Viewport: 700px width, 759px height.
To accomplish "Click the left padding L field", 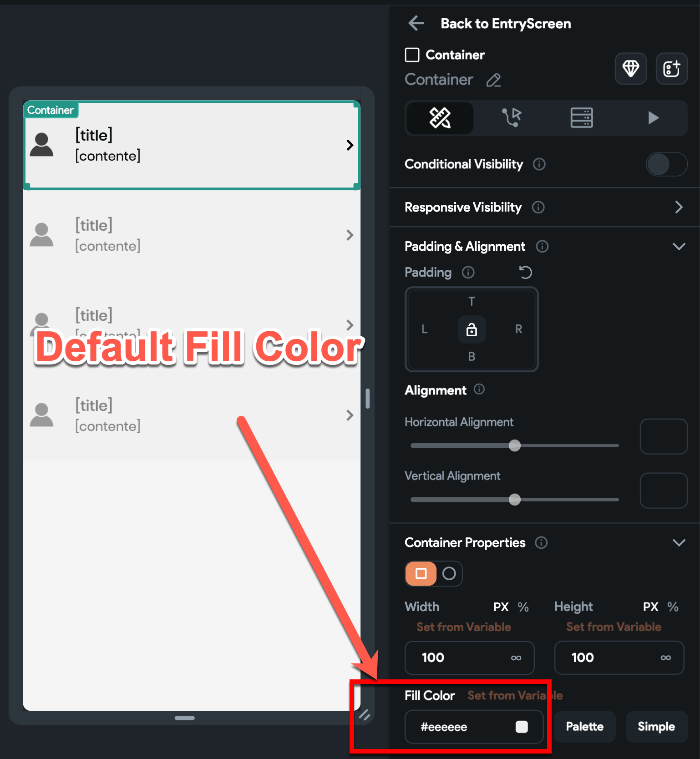I will tap(425, 329).
